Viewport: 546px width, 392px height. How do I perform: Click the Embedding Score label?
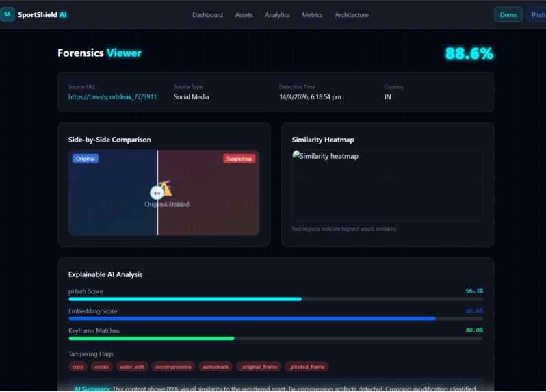[92, 311]
